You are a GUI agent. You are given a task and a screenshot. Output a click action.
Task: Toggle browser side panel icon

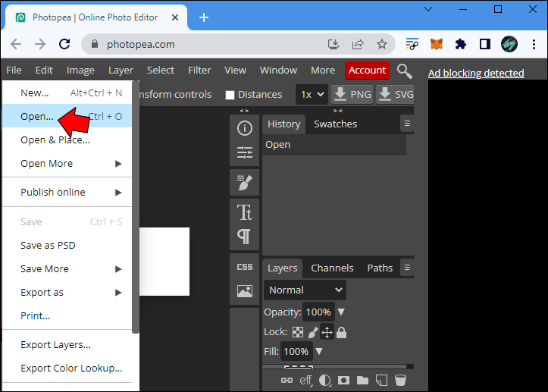[x=485, y=45]
